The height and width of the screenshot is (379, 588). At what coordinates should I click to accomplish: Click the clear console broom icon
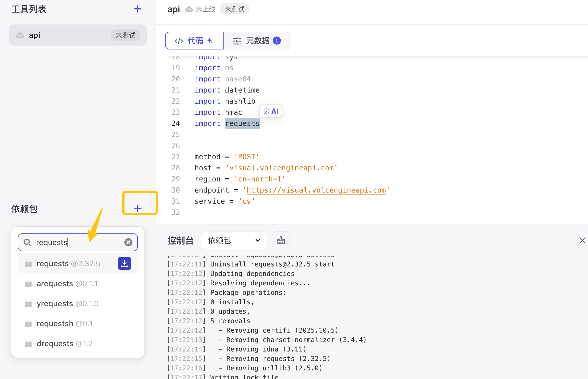(x=281, y=240)
